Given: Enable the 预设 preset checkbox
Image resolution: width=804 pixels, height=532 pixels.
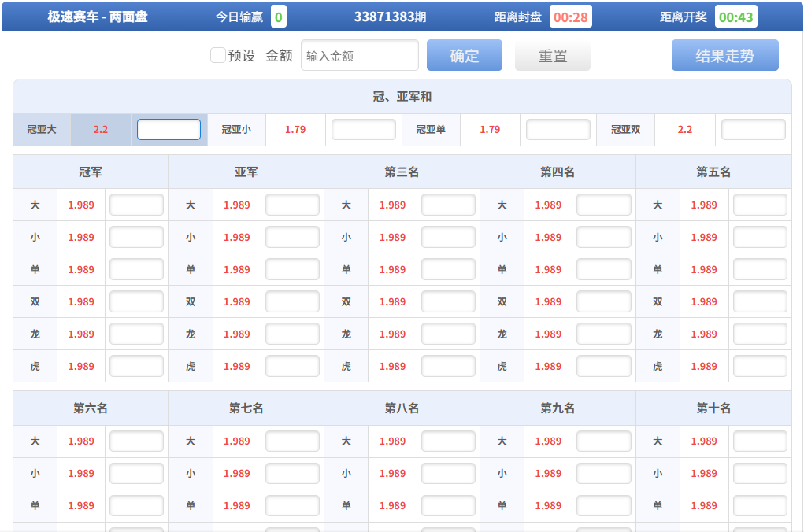Looking at the screenshot, I should (x=217, y=55).
